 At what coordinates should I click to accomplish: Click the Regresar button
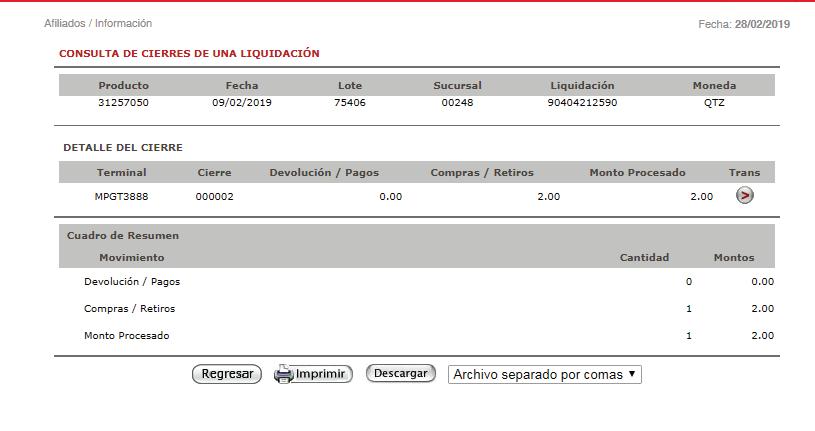tap(227, 374)
